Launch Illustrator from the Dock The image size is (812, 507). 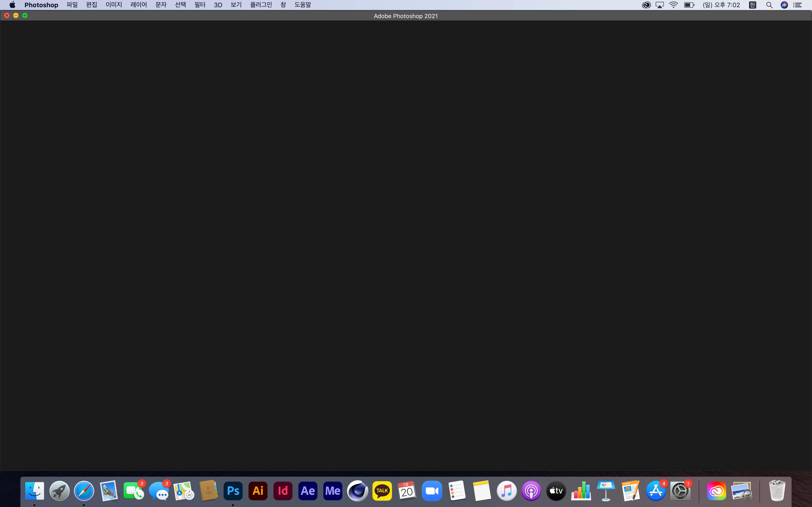click(x=258, y=491)
